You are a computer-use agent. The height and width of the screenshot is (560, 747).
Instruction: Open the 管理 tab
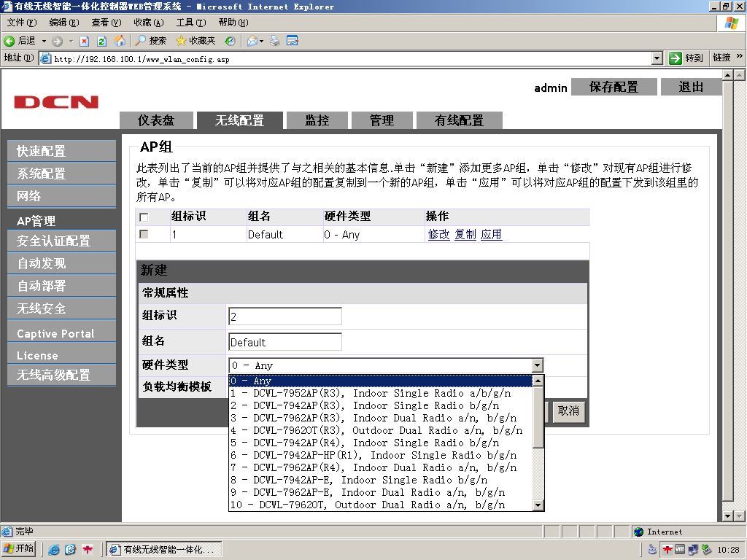pyautogui.click(x=382, y=120)
